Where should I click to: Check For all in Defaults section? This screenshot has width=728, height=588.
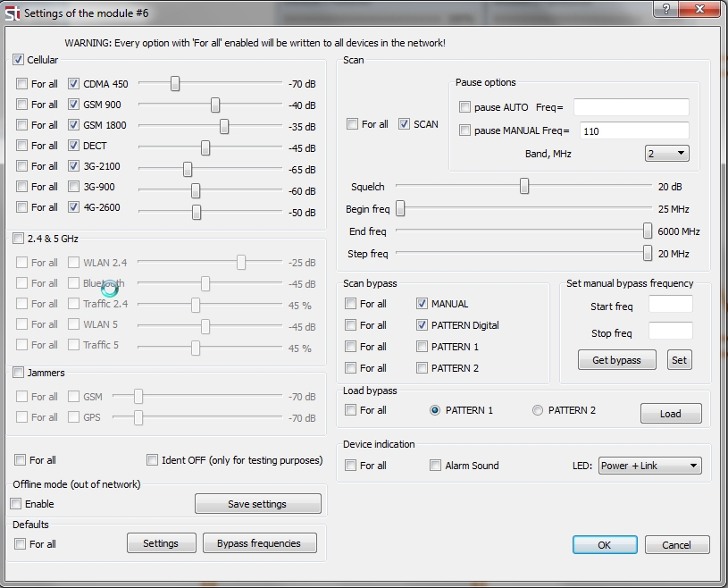coord(20,543)
